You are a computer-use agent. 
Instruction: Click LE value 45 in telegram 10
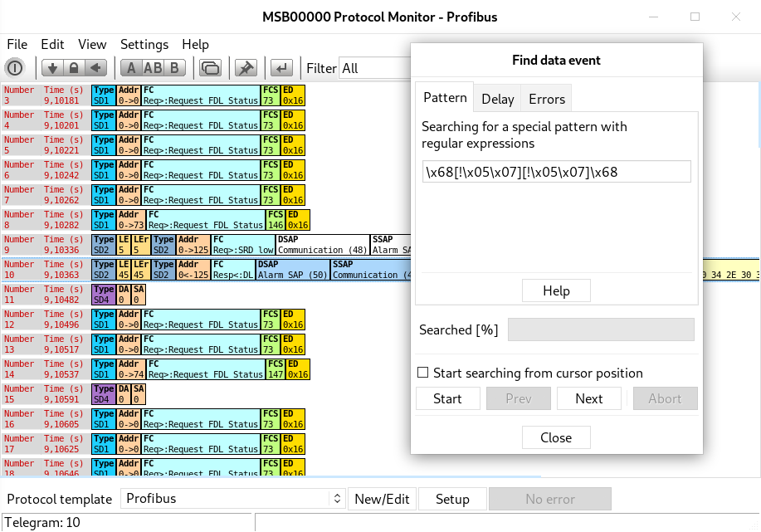[124, 275]
